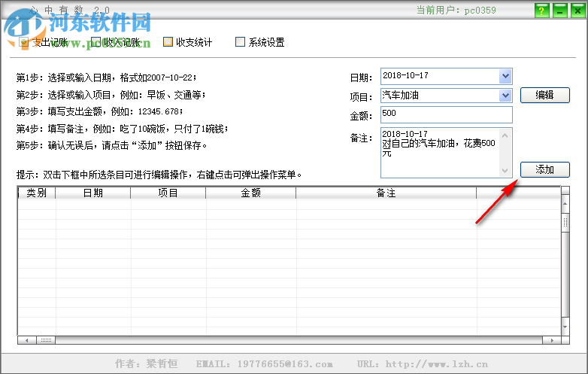The height and width of the screenshot is (374, 588).
Task: Expand the 日期 date dropdown arrow
Action: 505,76
